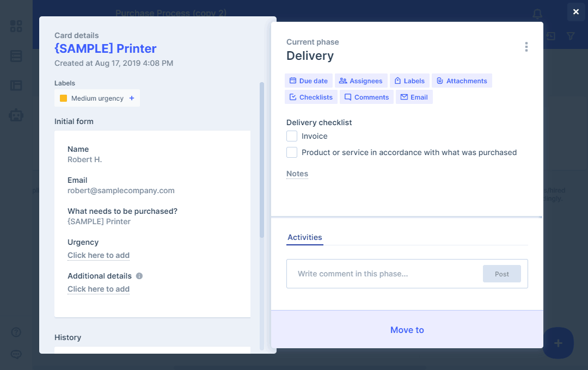Close the card details dialog

[575, 12]
